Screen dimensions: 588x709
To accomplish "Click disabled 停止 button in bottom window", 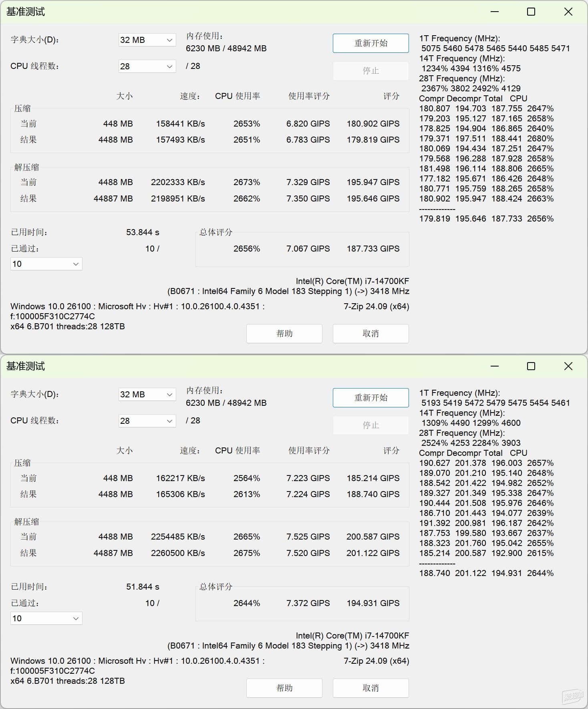I will point(371,425).
